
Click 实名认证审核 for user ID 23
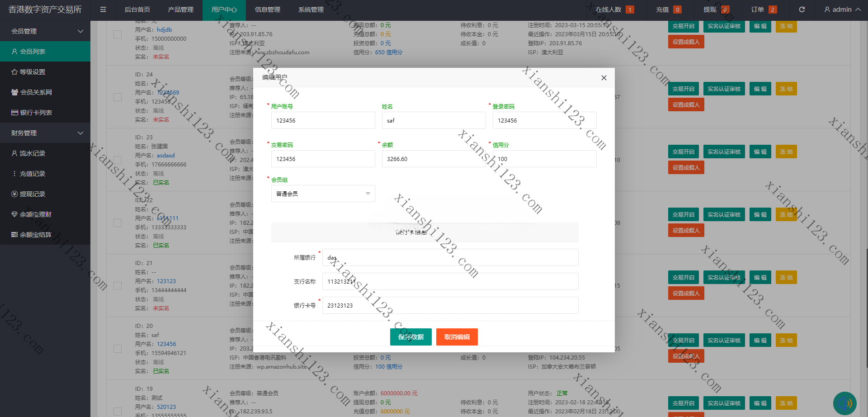(x=724, y=152)
